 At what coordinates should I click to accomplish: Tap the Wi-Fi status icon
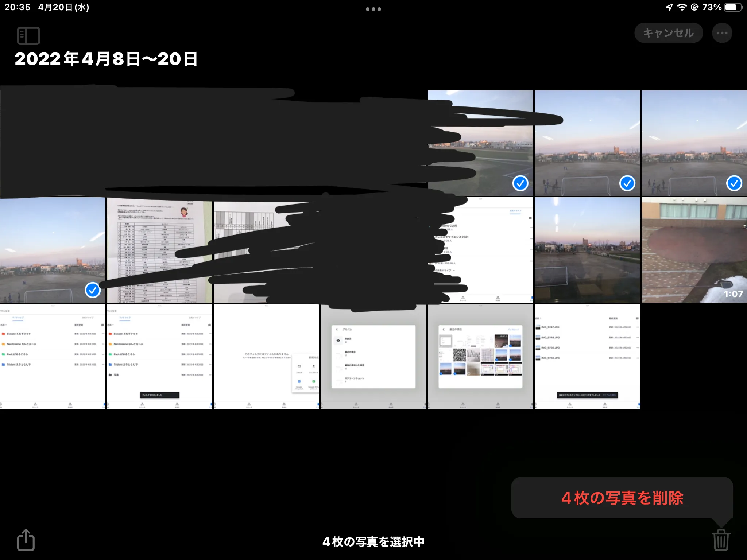tap(682, 7)
